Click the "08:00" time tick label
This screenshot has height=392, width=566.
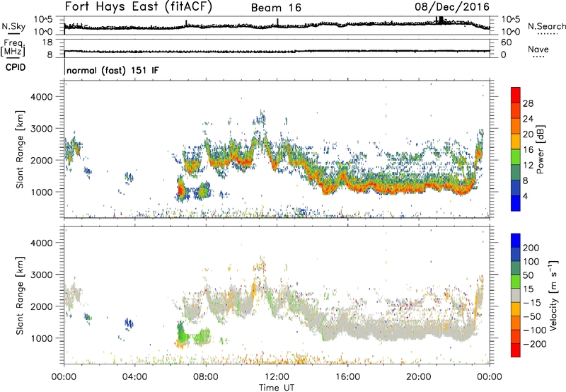click(x=206, y=377)
